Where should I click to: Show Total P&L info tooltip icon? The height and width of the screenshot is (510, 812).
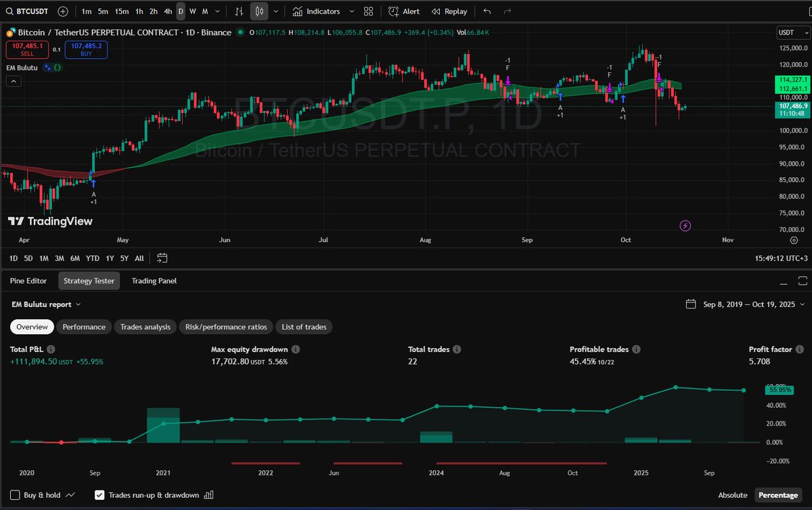pyautogui.click(x=51, y=350)
